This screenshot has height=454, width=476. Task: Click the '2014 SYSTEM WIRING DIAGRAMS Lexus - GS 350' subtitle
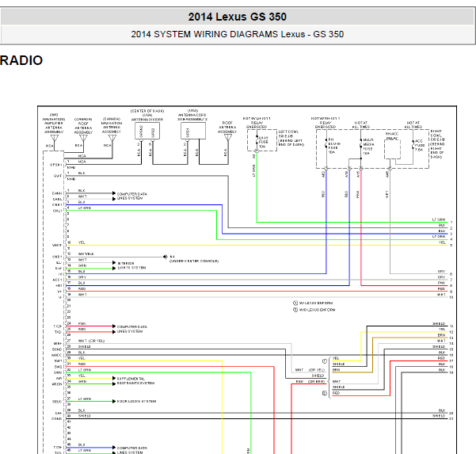pos(237,34)
